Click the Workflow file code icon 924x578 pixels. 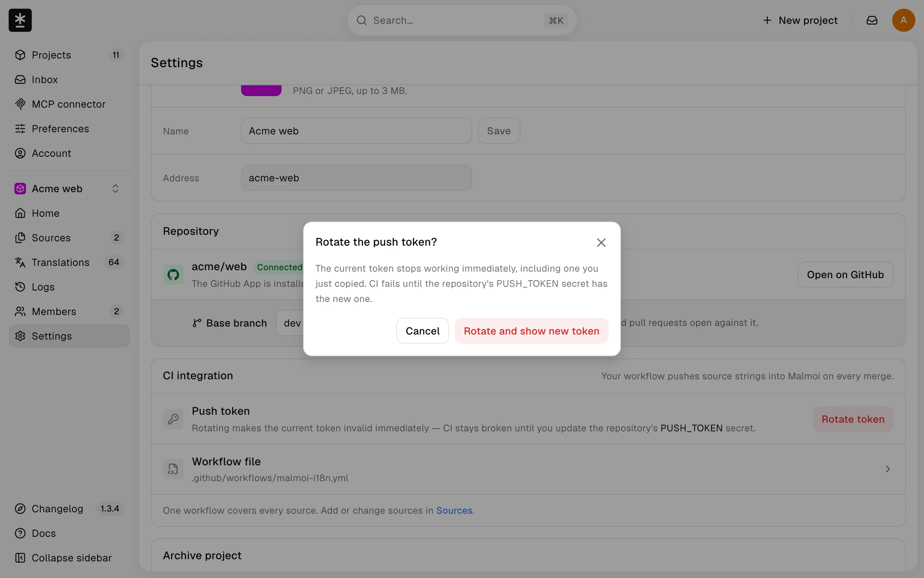click(173, 469)
